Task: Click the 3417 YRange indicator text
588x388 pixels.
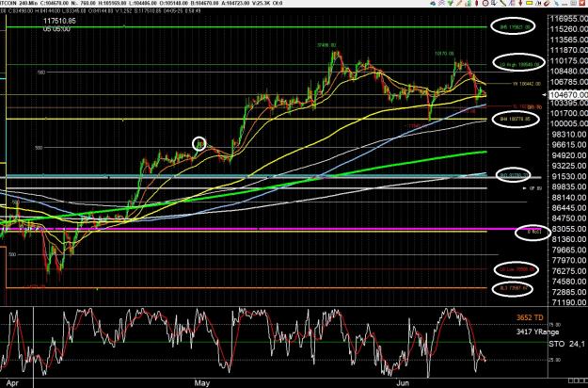Action: click(537, 331)
